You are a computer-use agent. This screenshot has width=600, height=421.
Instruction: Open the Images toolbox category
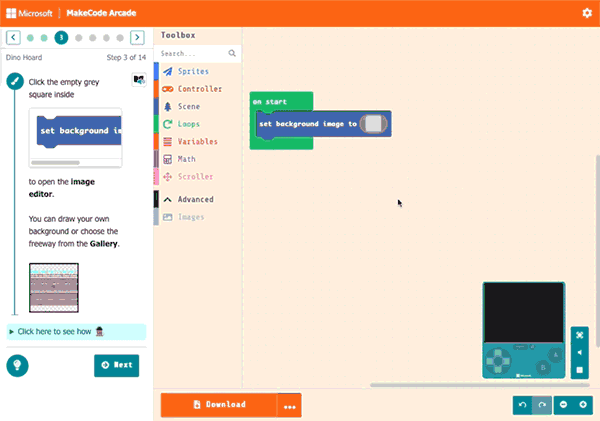[x=197, y=217]
